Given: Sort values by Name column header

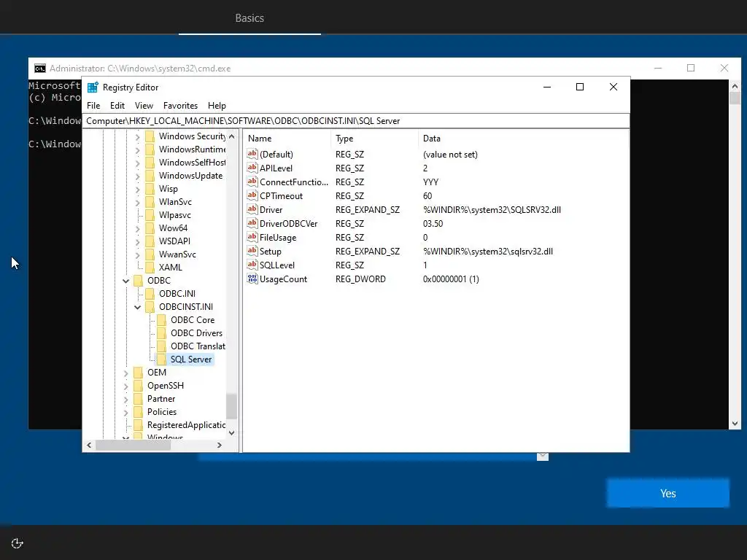Looking at the screenshot, I should coord(287,139).
